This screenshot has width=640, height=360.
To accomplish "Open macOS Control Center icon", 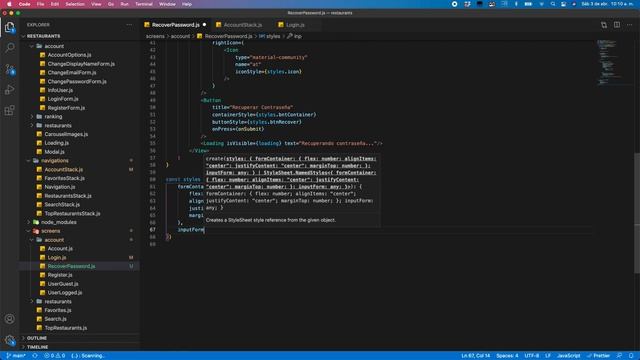I will (563, 4).
